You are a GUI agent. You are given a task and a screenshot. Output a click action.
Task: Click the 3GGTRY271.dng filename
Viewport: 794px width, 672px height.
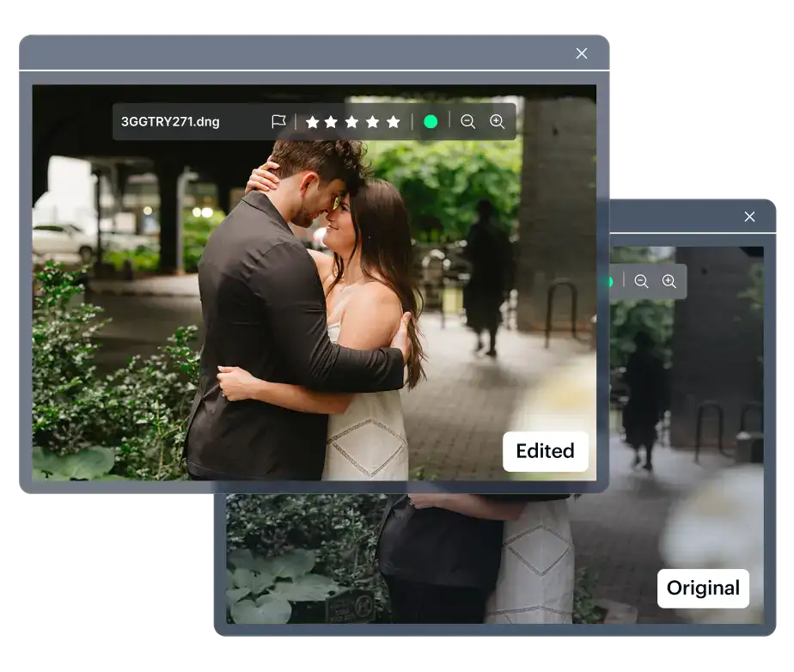(170, 122)
